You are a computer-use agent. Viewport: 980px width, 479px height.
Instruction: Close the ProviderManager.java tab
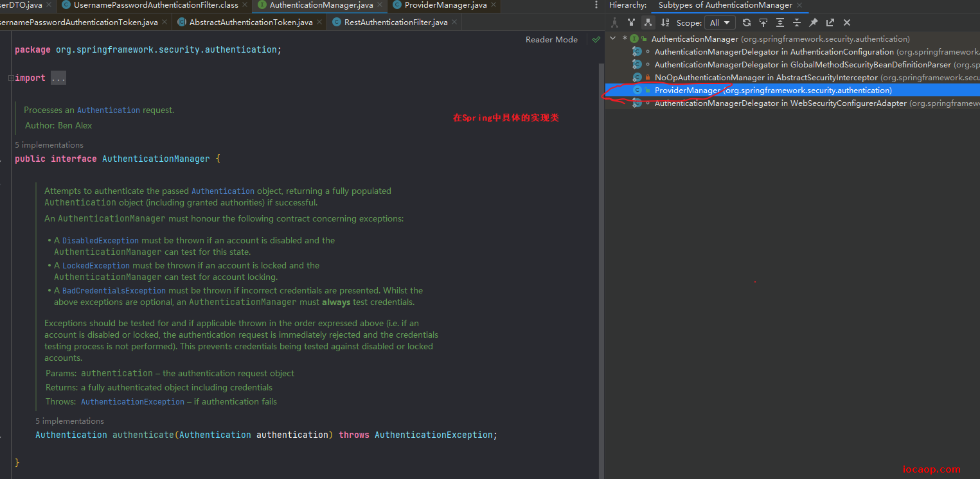pos(494,5)
